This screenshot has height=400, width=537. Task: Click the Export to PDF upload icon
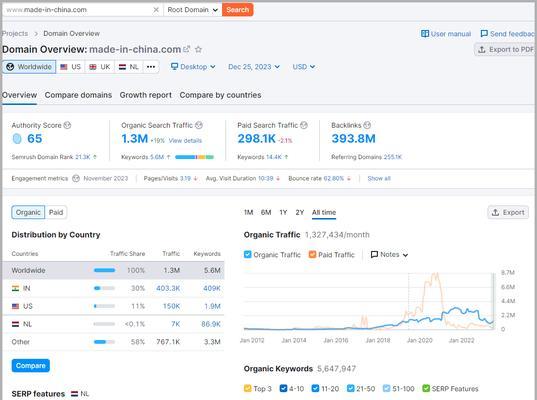tap(482, 50)
